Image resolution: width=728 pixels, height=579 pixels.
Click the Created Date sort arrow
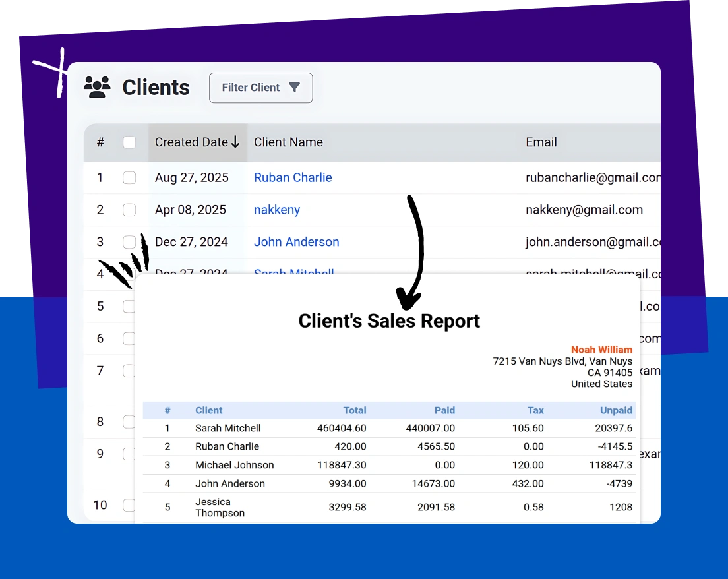coord(235,142)
